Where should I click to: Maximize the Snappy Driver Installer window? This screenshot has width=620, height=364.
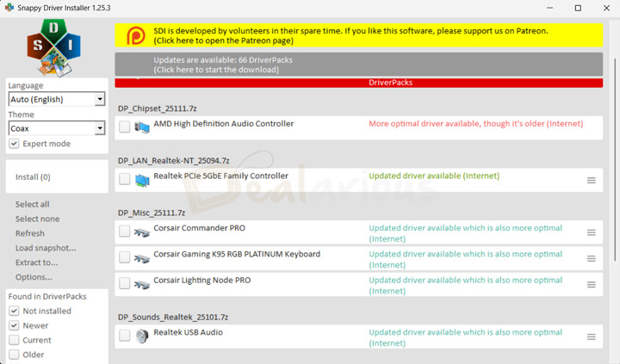tap(578, 8)
